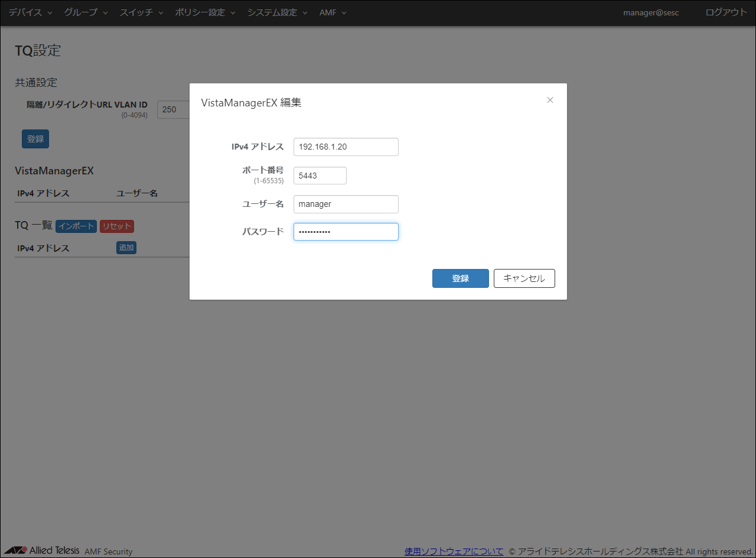Screen dimensions: 756x558
Task: Click the 追加 button in TQ list
Action: tap(126, 248)
